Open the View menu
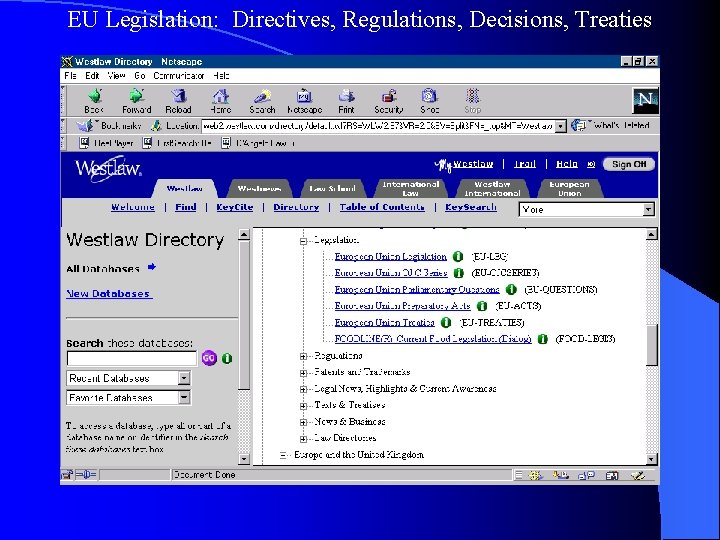This screenshot has width=720, height=540. [117, 76]
